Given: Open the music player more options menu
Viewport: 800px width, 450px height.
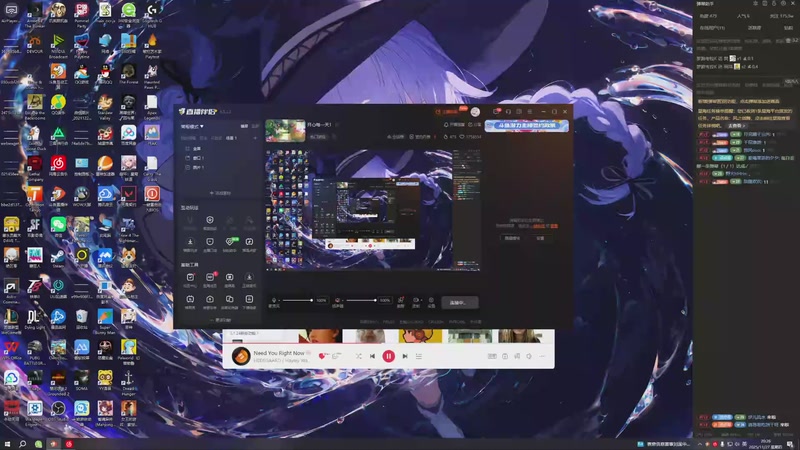Looking at the screenshot, I should (542, 356).
